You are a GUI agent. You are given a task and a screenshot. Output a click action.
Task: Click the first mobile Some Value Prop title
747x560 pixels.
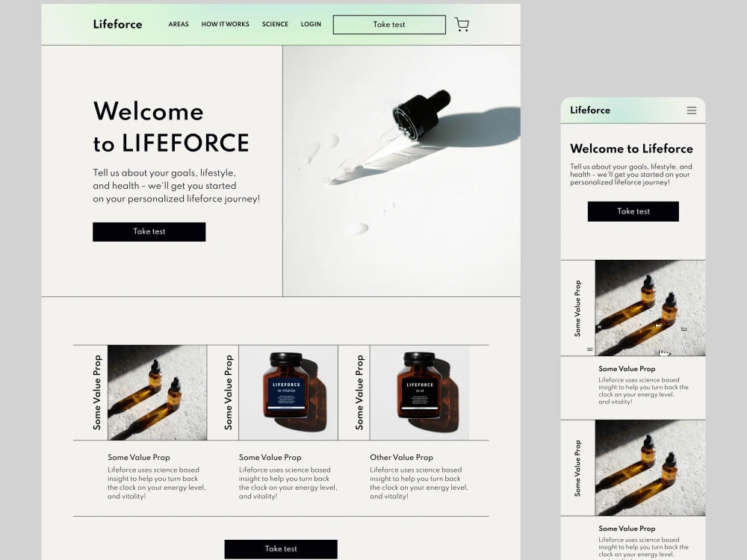[x=627, y=369]
